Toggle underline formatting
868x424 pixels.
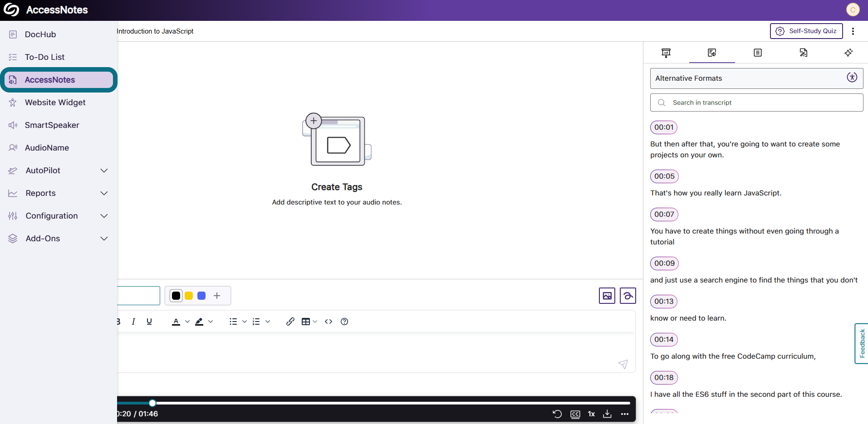pos(149,322)
